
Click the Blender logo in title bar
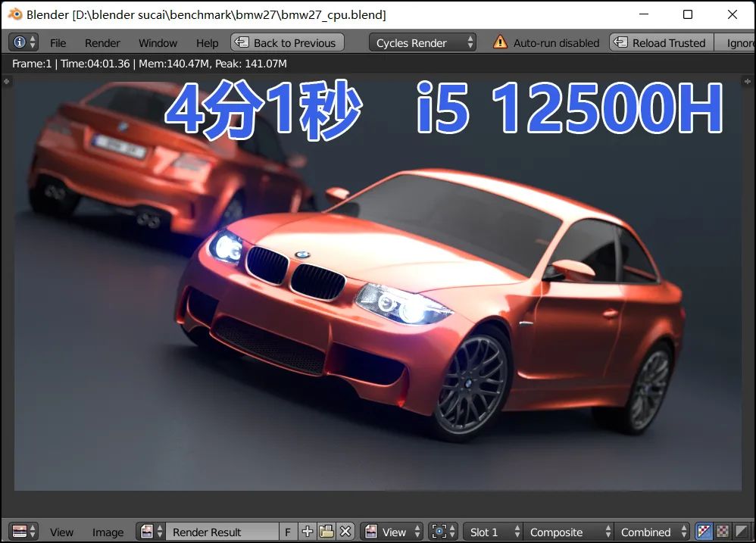pyautogui.click(x=14, y=14)
